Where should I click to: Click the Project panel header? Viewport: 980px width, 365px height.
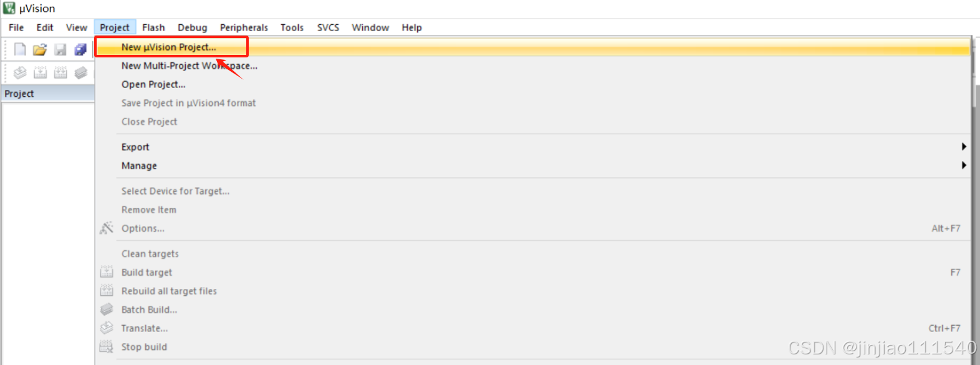pos(47,94)
